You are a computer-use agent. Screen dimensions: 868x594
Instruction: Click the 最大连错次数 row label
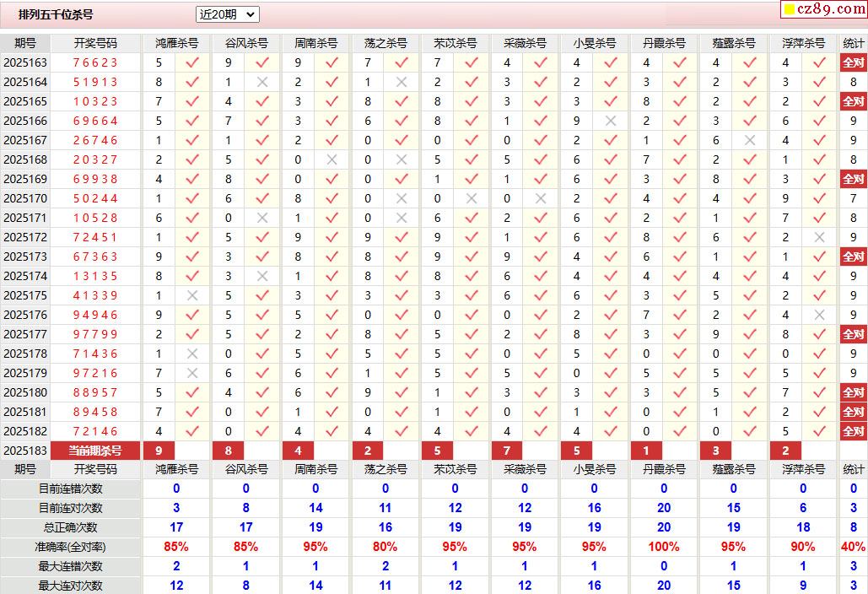pos(70,566)
